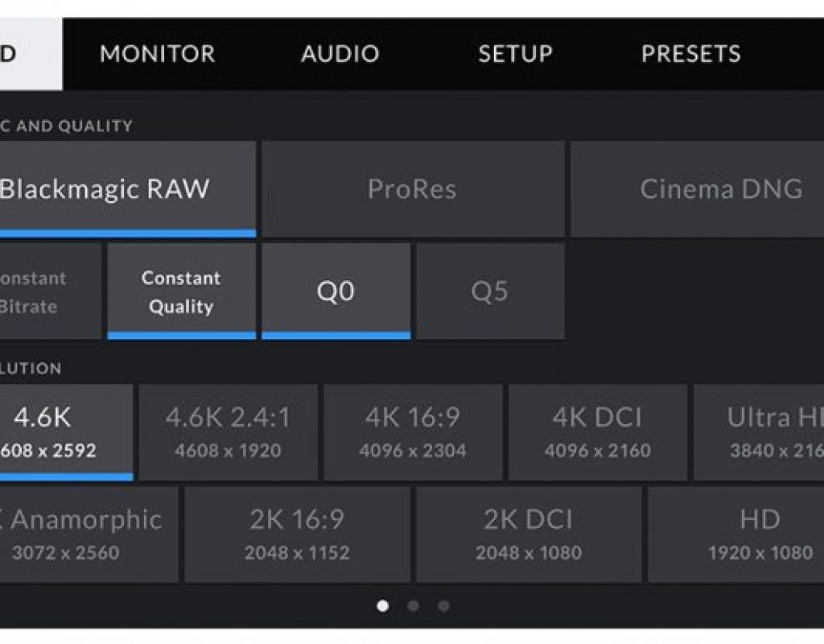Select Constant Quality mode

181,291
